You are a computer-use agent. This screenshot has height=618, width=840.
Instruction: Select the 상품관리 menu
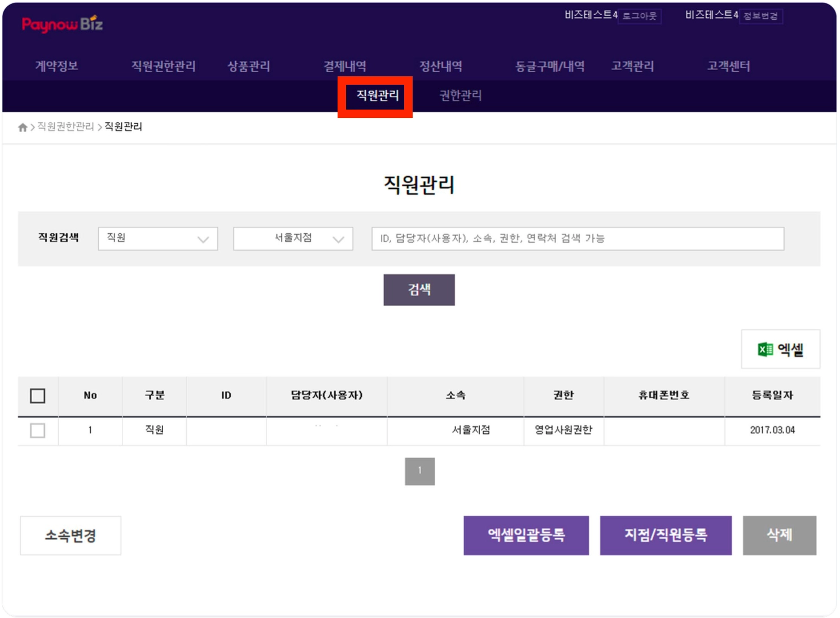[249, 66]
